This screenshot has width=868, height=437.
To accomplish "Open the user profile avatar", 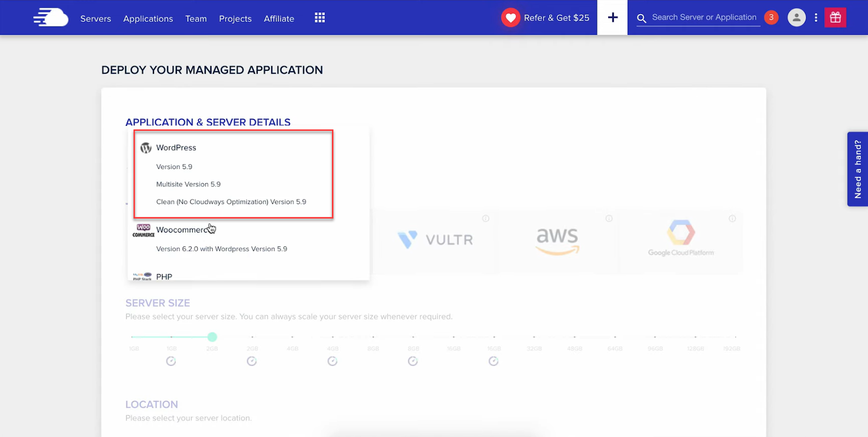I will click(x=796, y=18).
